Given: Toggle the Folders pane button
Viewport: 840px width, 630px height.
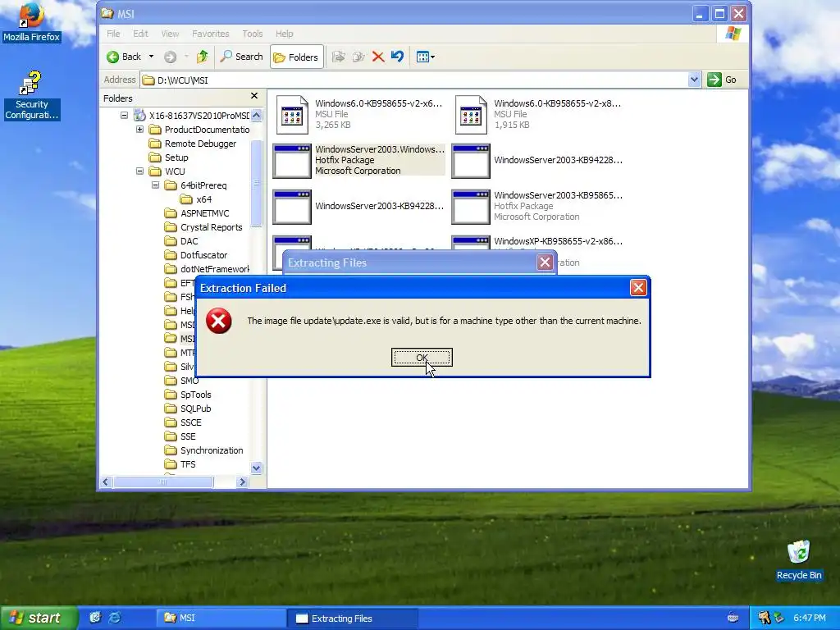Looking at the screenshot, I should coord(296,57).
